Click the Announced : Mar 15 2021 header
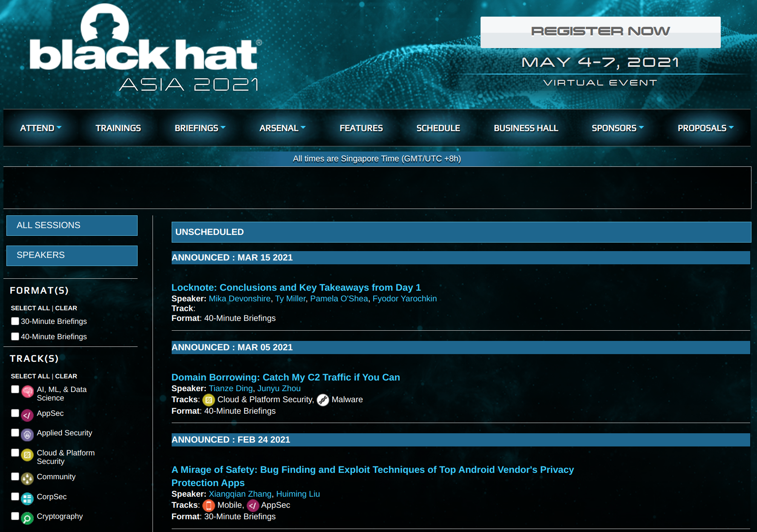This screenshot has width=757, height=532. point(461,257)
